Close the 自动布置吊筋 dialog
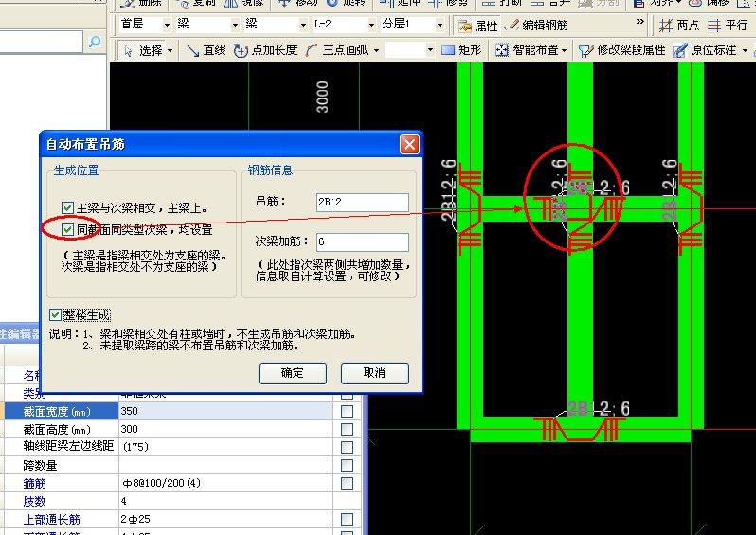 (x=409, y=144)
